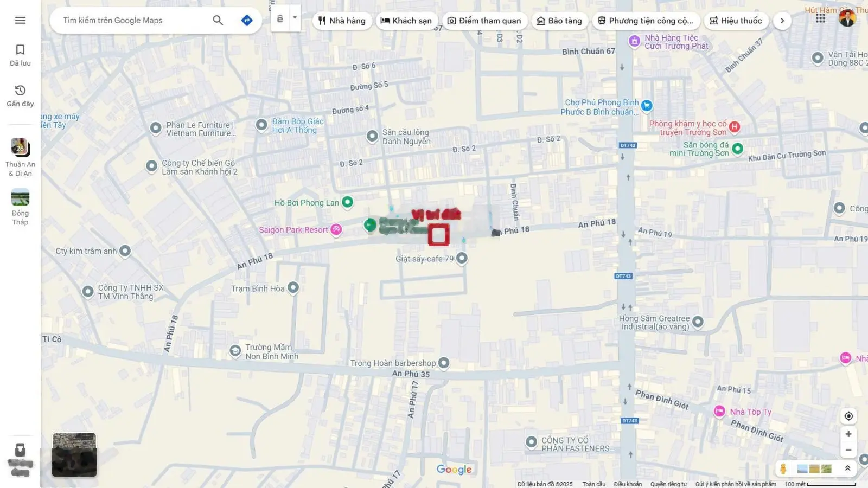Select the Phương tiện công cộng chip
This screenshot has height=488, width=868.
click(x=646, y=21)
